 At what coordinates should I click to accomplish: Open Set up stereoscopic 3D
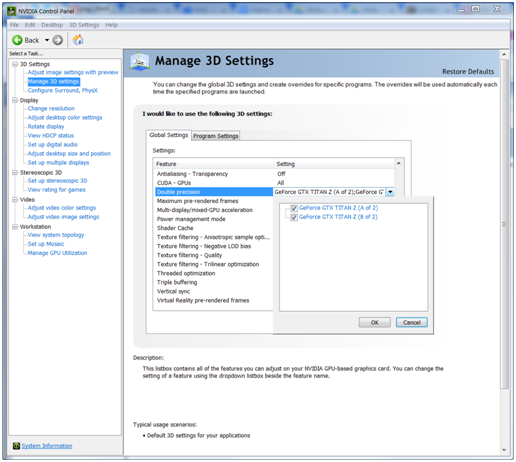57,181
